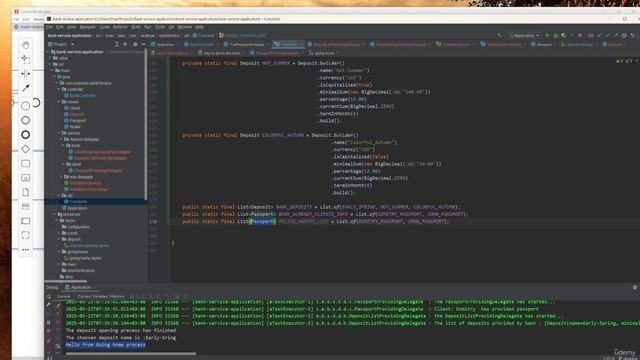
Task: Click the warnings inspection indicator in editor corner
Action: [625, 61]
